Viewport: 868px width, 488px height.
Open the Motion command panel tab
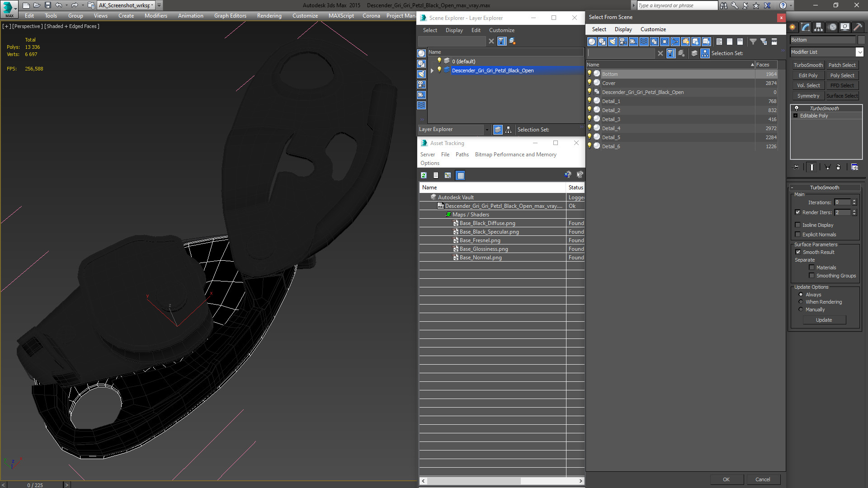pyautogui.click(x=832, y=28)
